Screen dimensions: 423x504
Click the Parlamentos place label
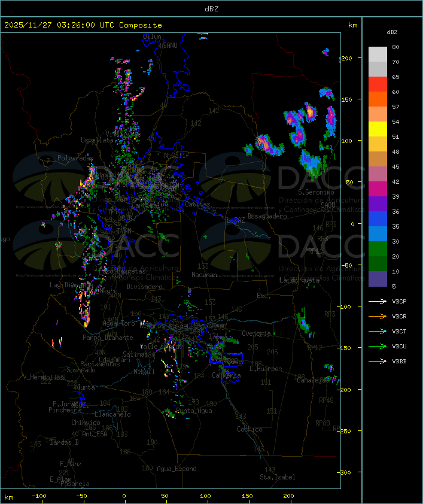[100, 364]
